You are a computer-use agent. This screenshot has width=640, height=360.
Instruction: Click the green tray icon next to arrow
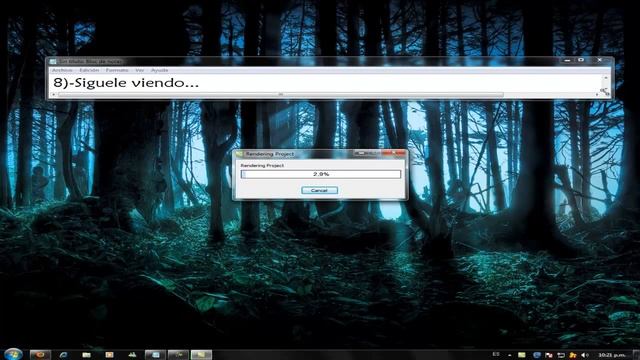(522, 355)
